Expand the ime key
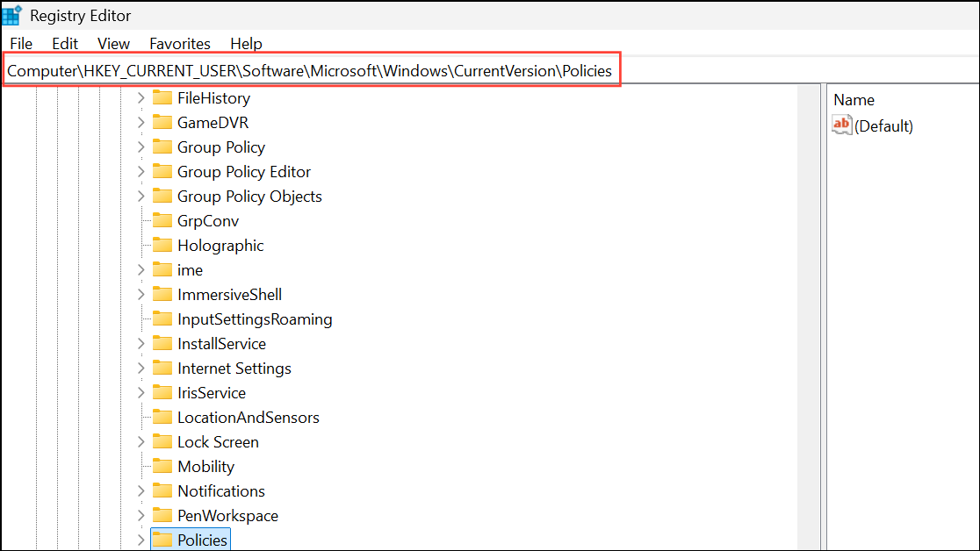This screenshot has height=551, width=980. [141, 270]
